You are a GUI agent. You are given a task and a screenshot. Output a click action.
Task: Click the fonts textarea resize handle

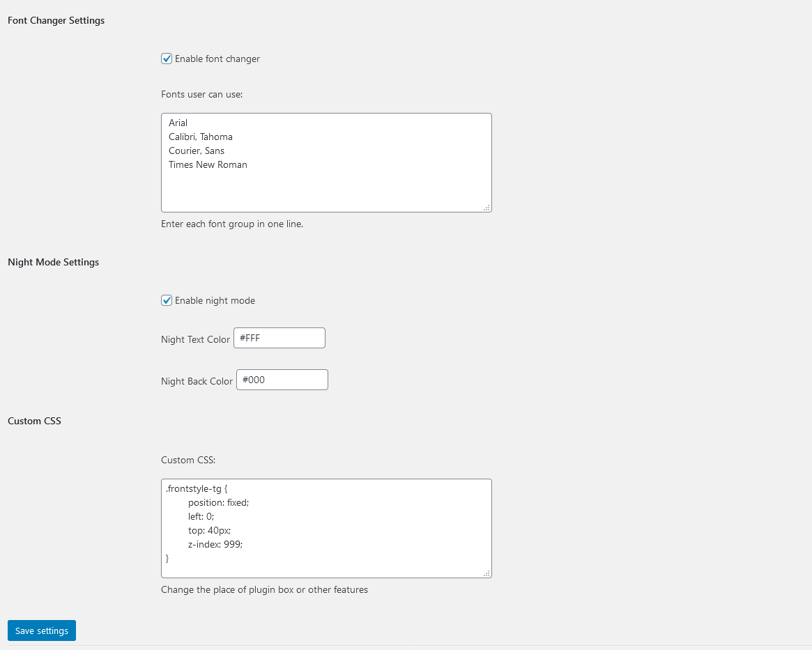487,208
